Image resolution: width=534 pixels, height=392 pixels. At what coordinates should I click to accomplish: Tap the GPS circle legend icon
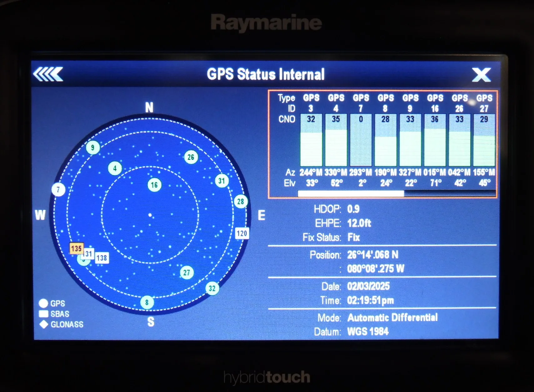click(x=43, y=303)
